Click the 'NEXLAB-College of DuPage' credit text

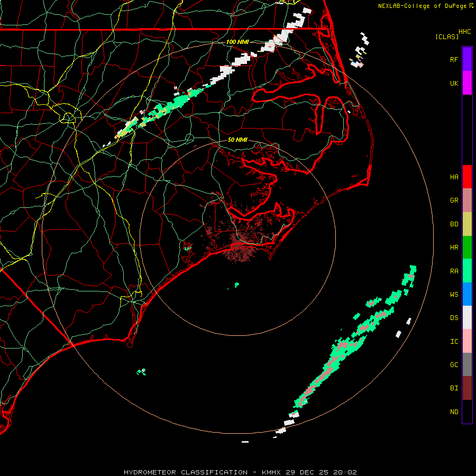[422, 6]
